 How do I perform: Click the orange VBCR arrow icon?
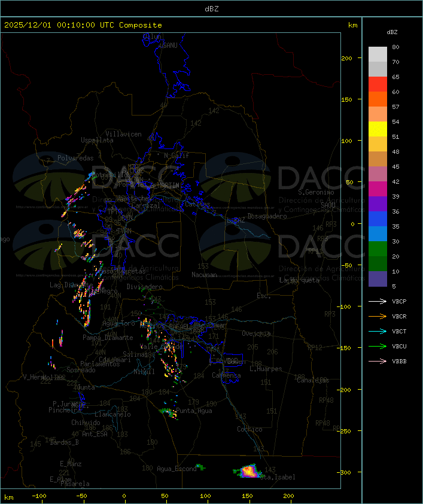point(378,316)
